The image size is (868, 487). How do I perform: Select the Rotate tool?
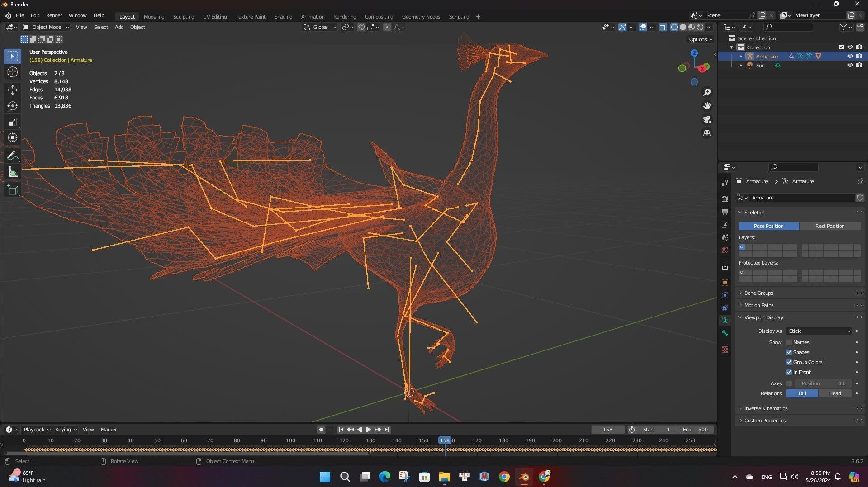13,106
